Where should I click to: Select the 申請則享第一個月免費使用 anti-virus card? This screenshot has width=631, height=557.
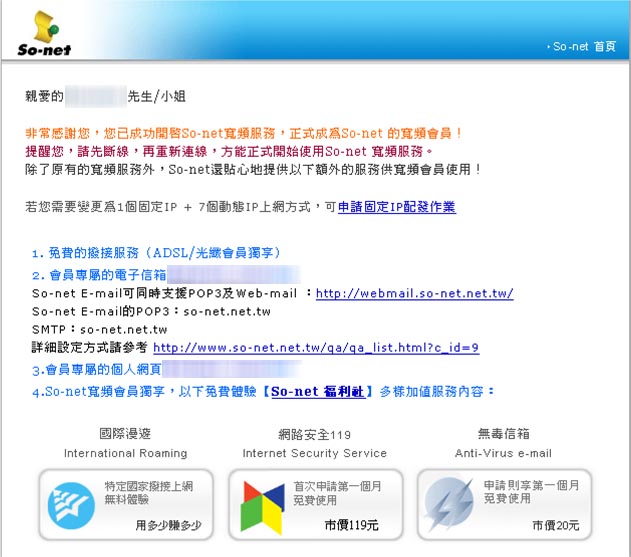(x=504, y=504)
